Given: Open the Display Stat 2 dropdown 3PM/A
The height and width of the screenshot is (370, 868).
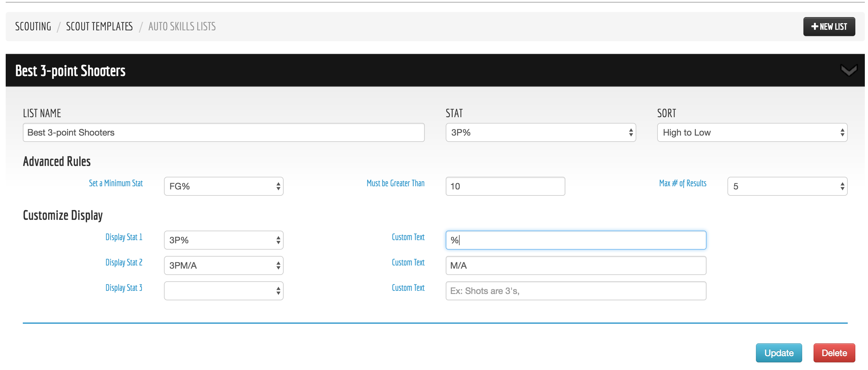Looking at the screenshot, I should 223,265.
